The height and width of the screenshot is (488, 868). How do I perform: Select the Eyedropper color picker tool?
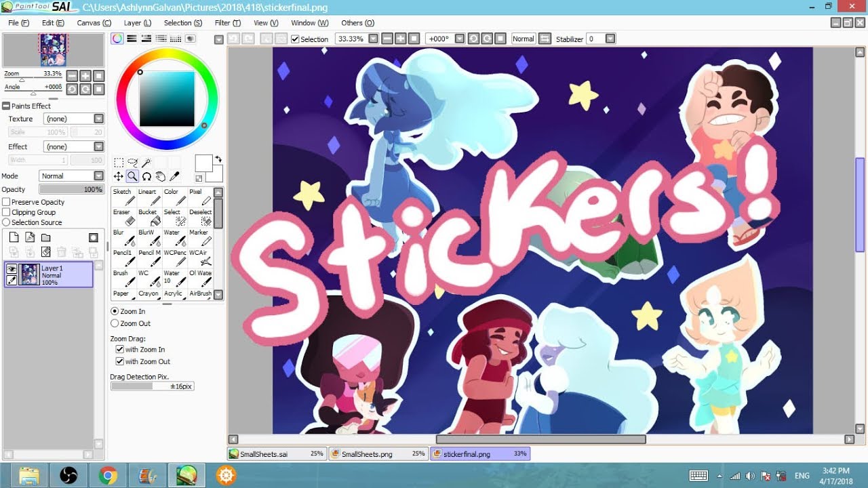pos(174,176)
